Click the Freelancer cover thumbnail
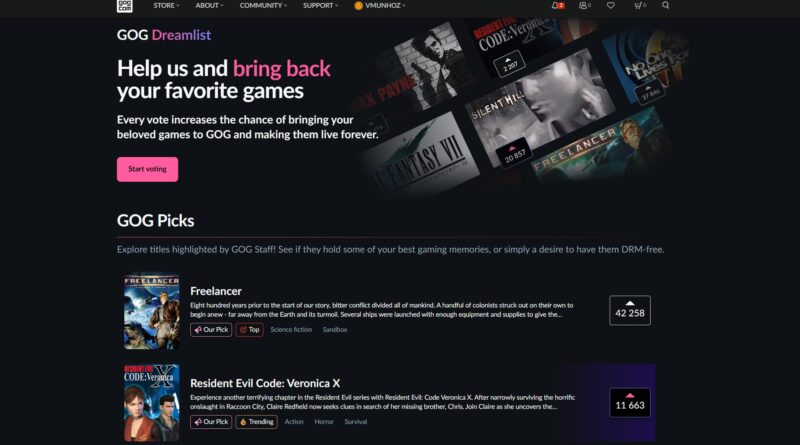 click(152, 311)
